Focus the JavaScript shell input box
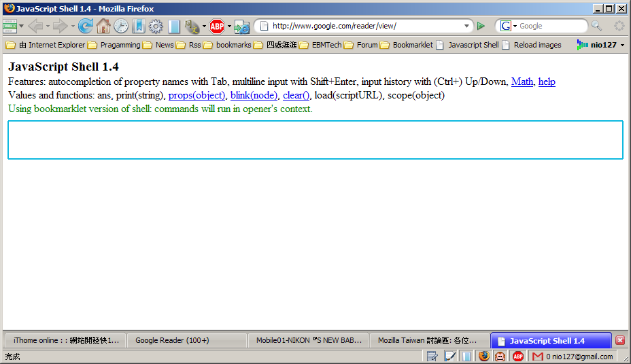The image size is (631, 364). click(x=315, y=140)
